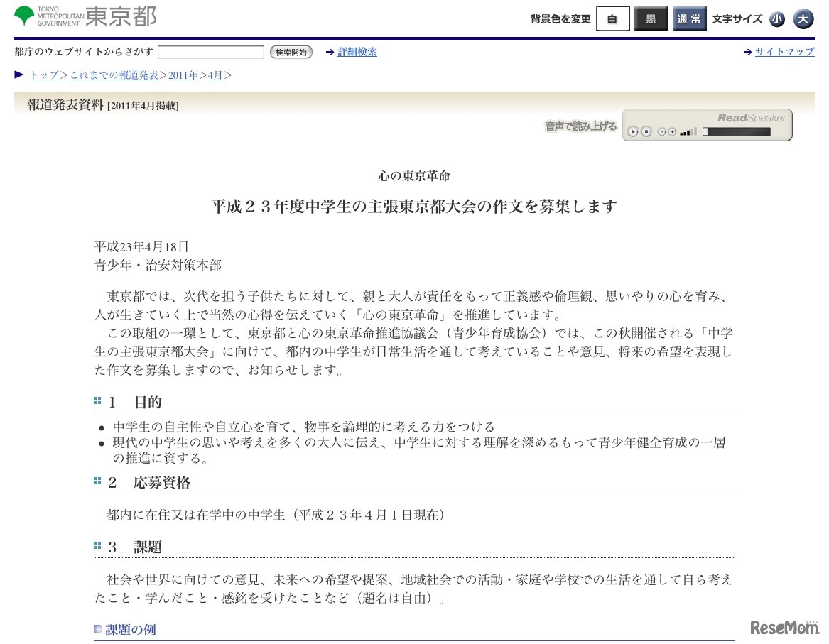Screen dimensions: 829x644
Task: Switch background color to 黒 (black)
Action: point(651,19)
